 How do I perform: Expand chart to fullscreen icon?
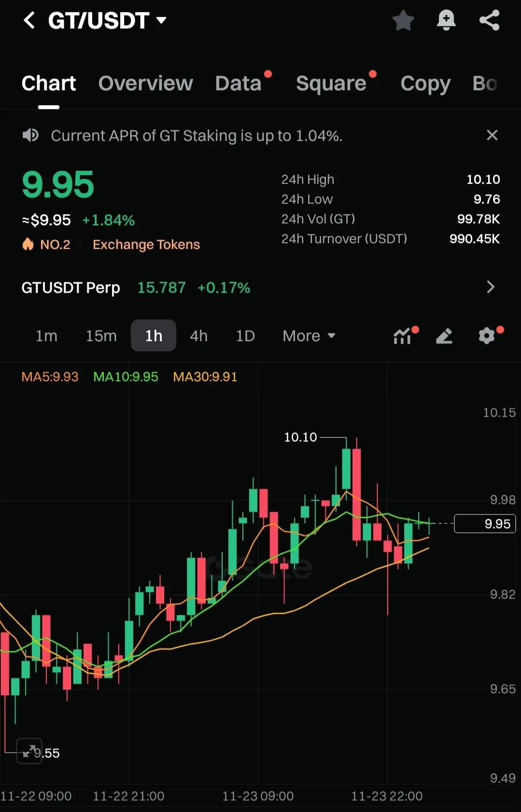coord(29,751)
